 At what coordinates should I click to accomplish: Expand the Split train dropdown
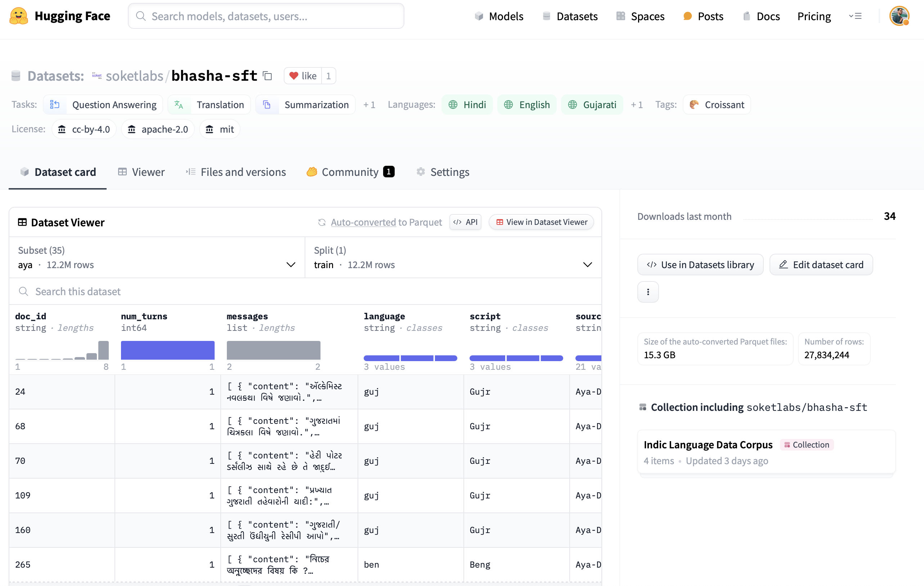click(x=453, y=258)
